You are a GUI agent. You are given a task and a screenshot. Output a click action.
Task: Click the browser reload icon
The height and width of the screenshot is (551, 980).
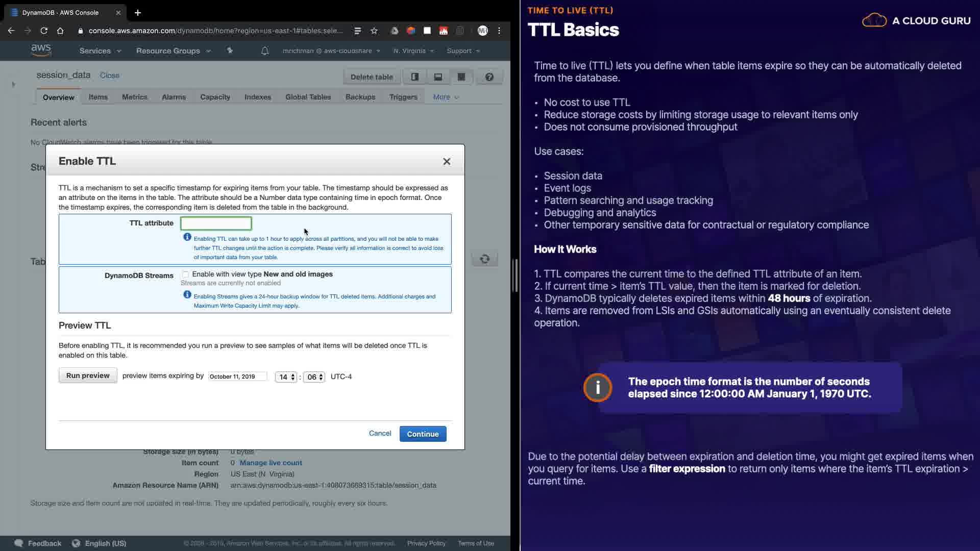[44, 31]
